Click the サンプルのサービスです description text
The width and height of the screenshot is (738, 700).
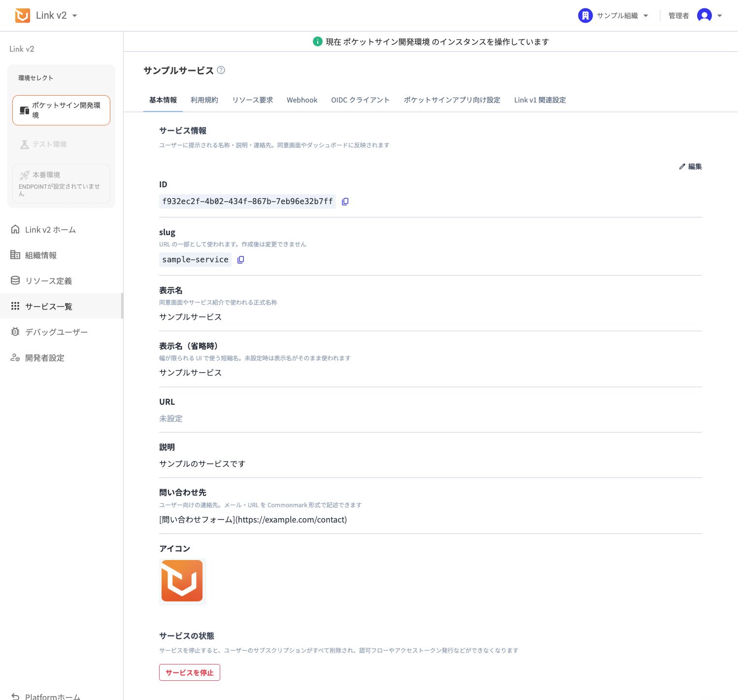(x=202, y=464)
